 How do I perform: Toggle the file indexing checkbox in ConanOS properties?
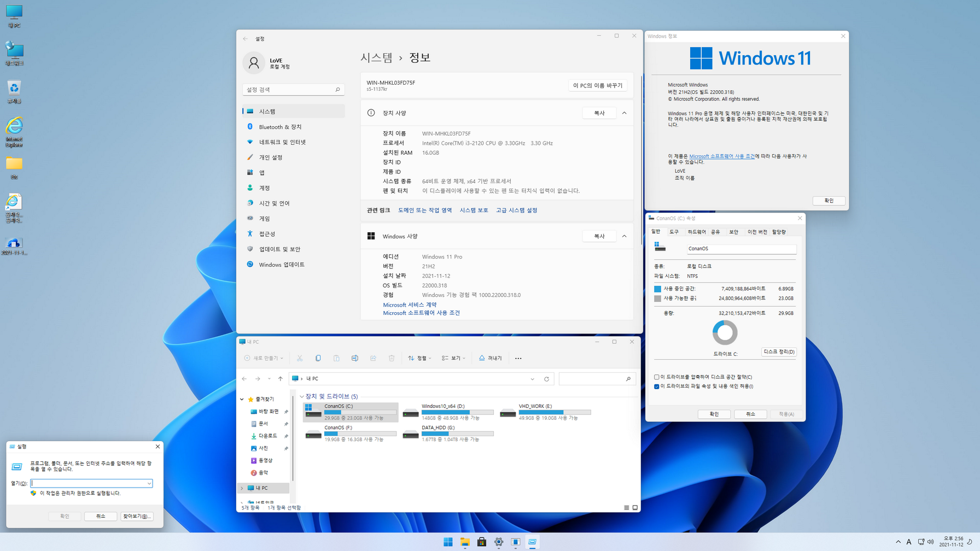click(657, 386)
